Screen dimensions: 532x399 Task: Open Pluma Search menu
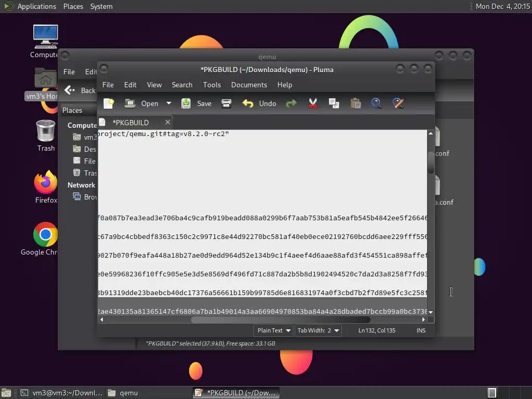point(182,85)
